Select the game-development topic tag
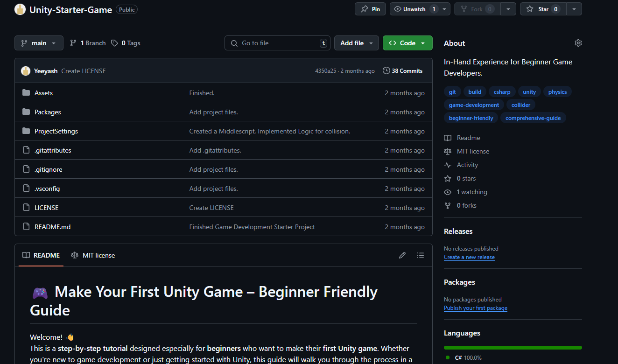This screenshot has width=618, height=364. point(474,105)
